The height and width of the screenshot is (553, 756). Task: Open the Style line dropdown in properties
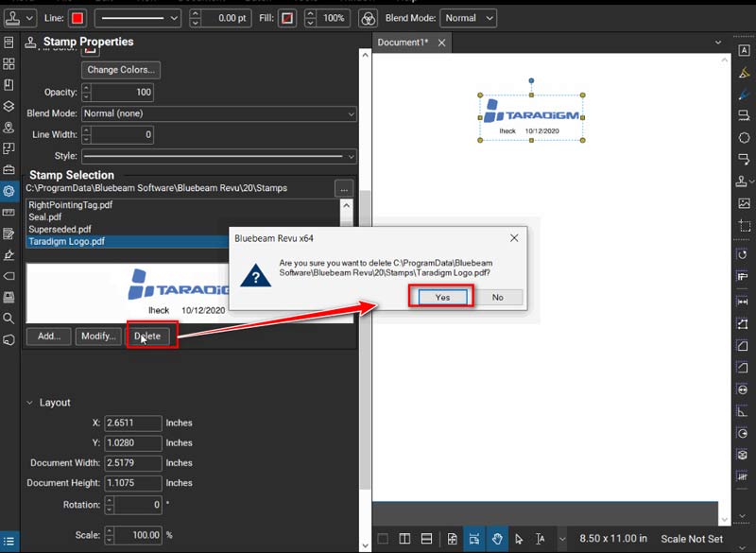click(x=219, y=156)
